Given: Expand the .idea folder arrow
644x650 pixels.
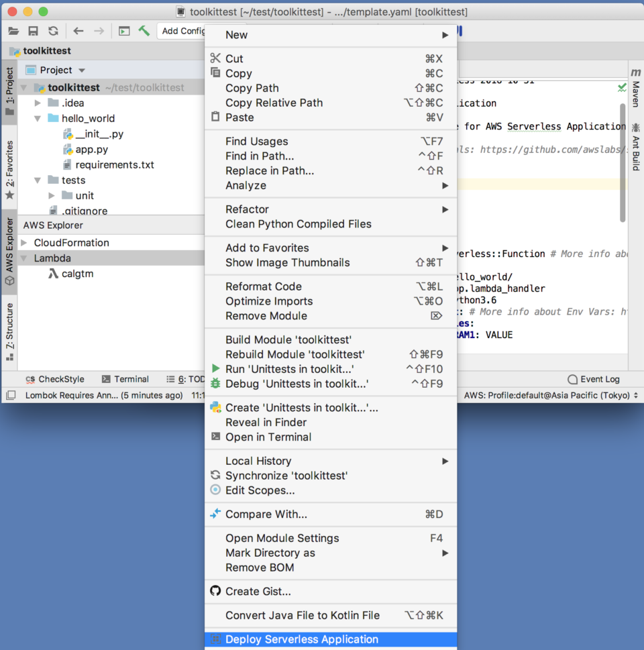Looking at the screenshot, I should pos(38,103).
